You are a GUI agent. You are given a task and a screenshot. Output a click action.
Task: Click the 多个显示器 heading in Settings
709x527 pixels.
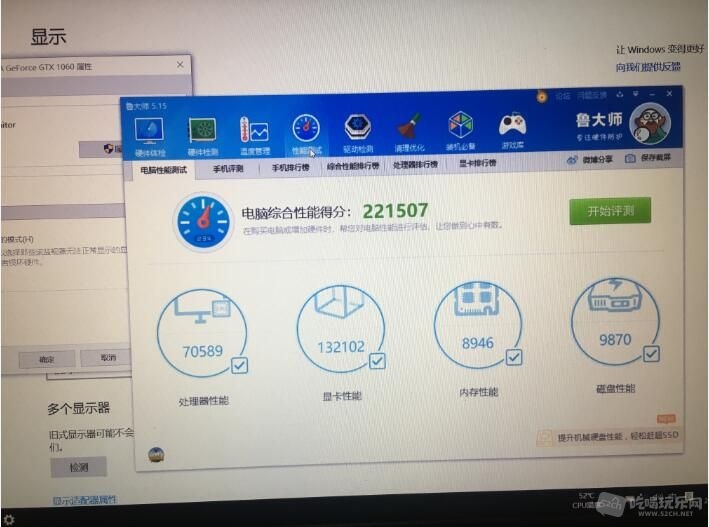79,408
